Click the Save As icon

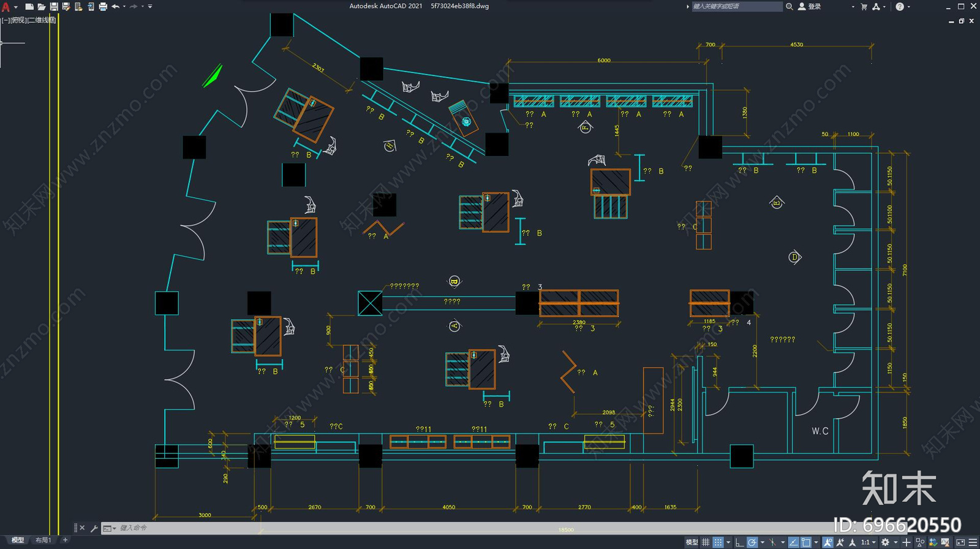tap(66, 7)
